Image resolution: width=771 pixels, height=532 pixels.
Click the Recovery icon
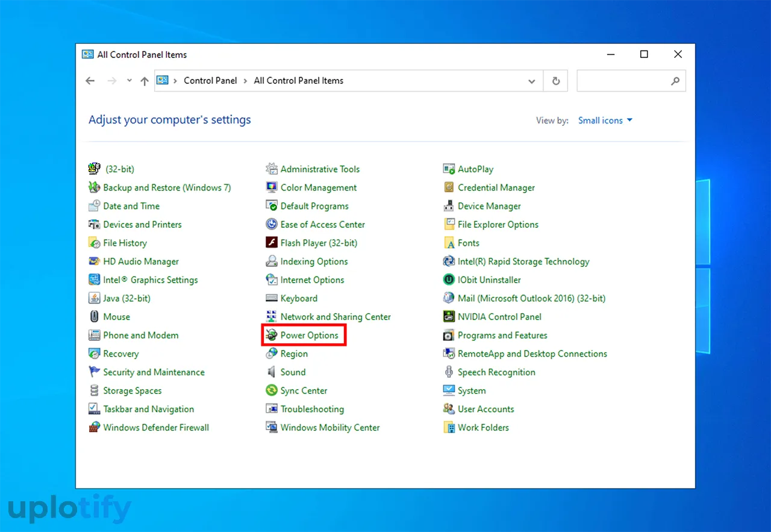(x=94, y=354)
